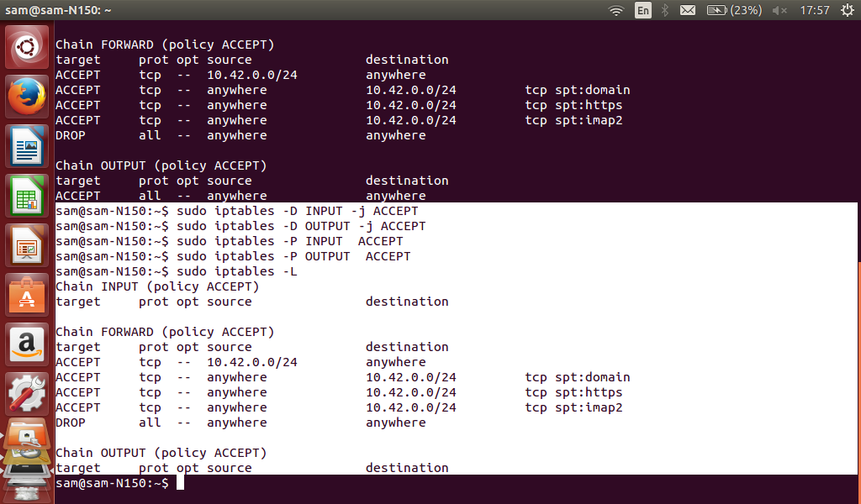Image resolution: width=861 pixels, height=504 pixels.
Task: Click the first 'Chain FORWARD (policy ACCEPT)' heading in upper dark output
Action: (x=165, y=45)
